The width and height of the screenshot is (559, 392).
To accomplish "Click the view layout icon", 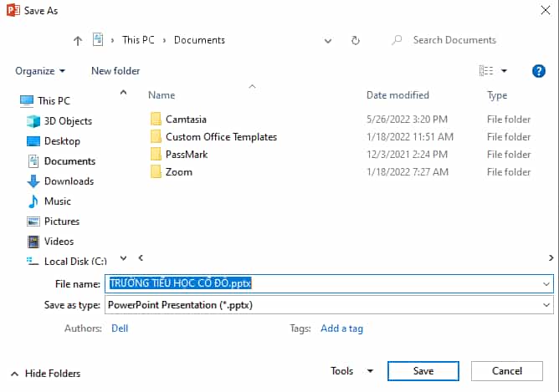I will [486, 71].
